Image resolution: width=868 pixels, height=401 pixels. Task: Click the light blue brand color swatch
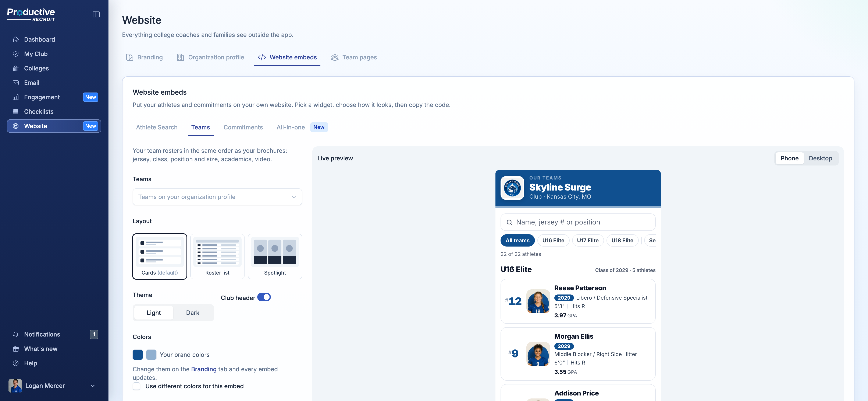point(151,355)
